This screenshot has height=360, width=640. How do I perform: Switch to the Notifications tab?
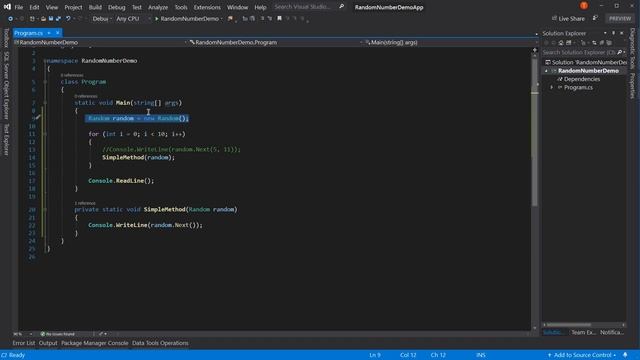[x=612, y=332]
